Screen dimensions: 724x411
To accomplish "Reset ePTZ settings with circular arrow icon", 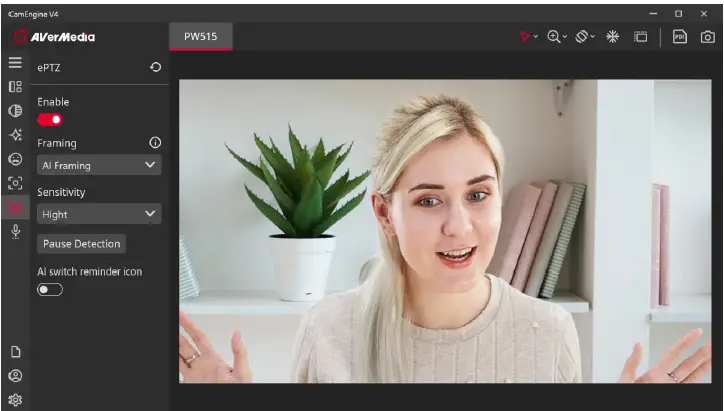I will point(156,67).
